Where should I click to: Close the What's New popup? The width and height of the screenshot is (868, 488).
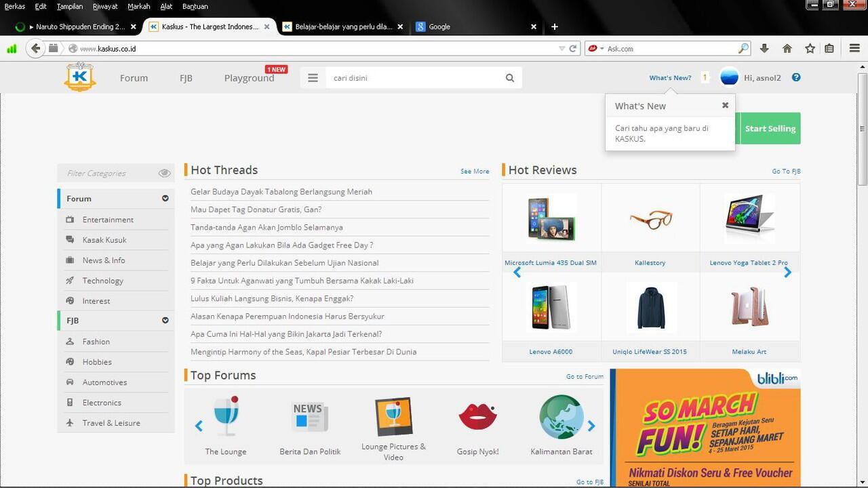coord(725,105)
